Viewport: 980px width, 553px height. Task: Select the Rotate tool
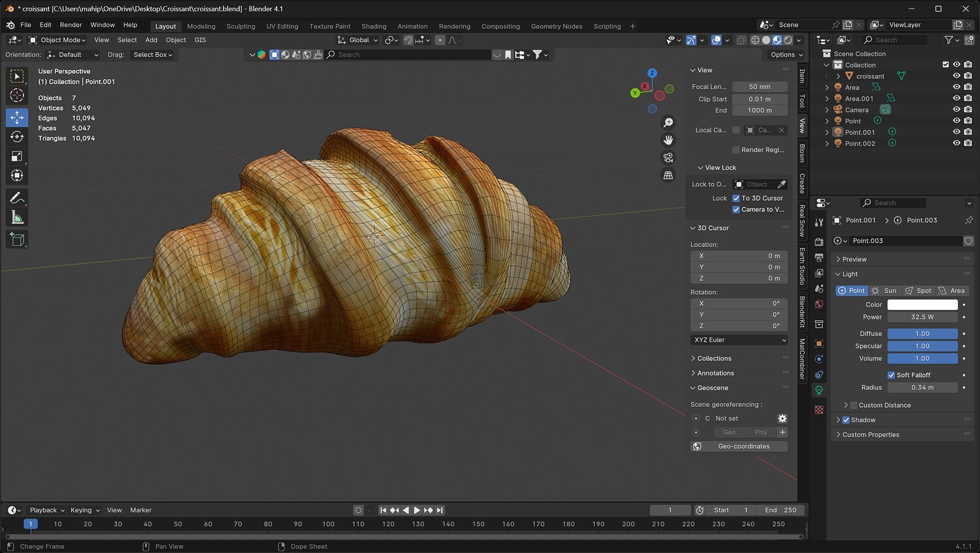17,137
